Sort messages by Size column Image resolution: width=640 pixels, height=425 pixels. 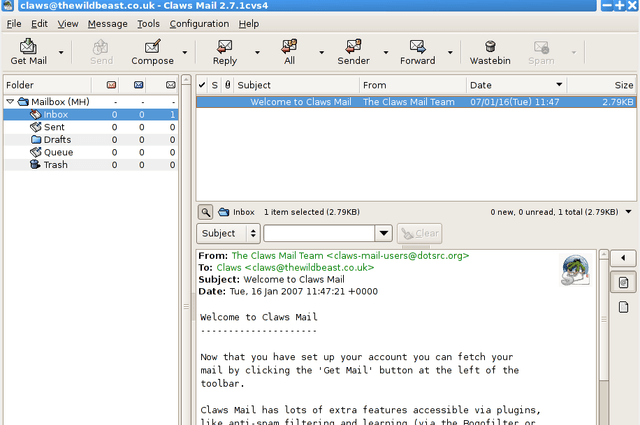pos(602,85)
